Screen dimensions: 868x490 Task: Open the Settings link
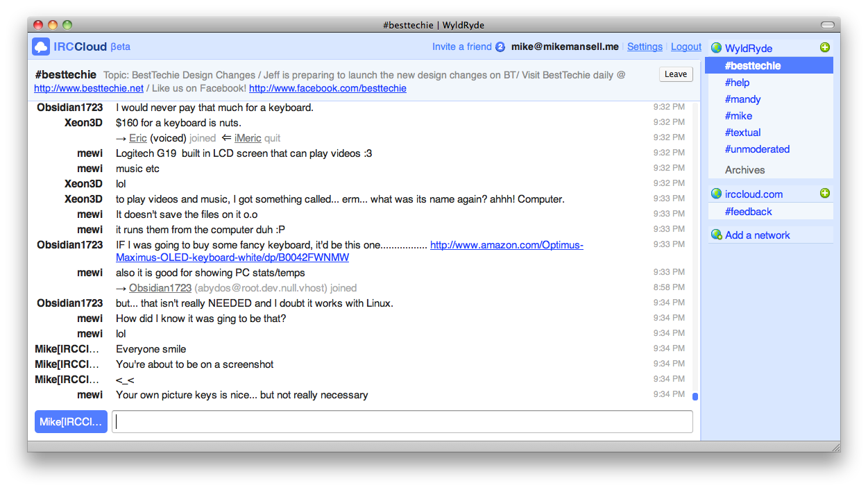tap(645, 47)
